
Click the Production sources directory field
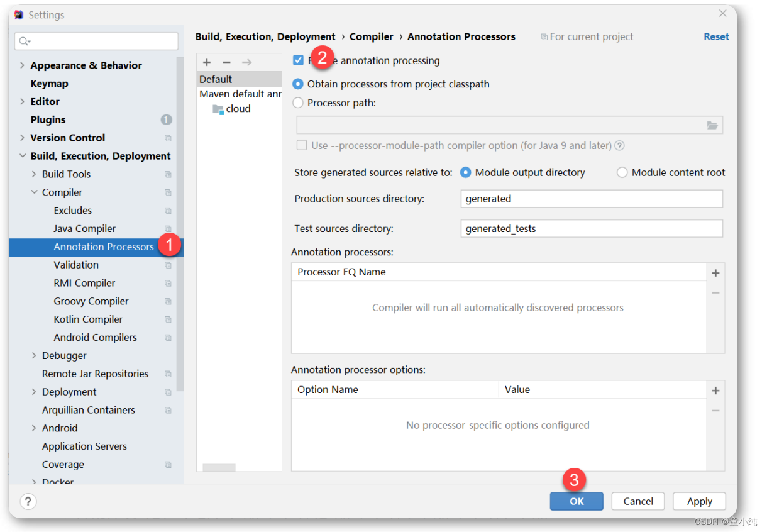[591, 199]
